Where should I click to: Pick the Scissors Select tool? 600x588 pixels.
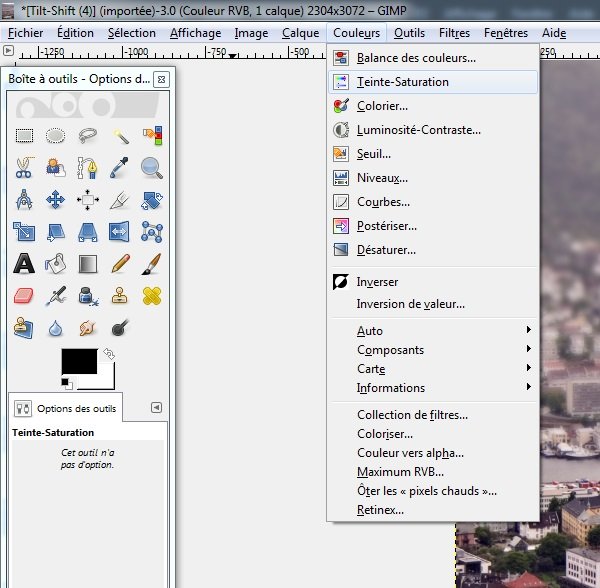[x=25, y=168]
